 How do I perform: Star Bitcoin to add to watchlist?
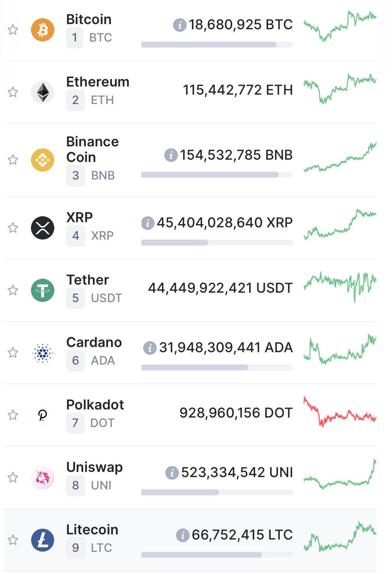(x=13, y=30)
